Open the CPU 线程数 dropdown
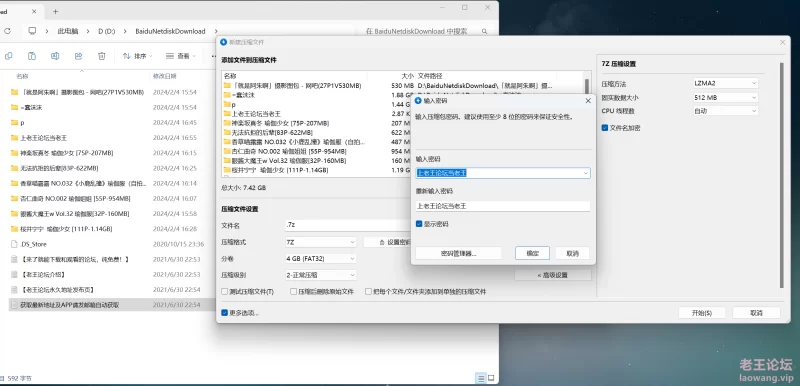The height and width of the screenshot is (386, 800). 725,111
